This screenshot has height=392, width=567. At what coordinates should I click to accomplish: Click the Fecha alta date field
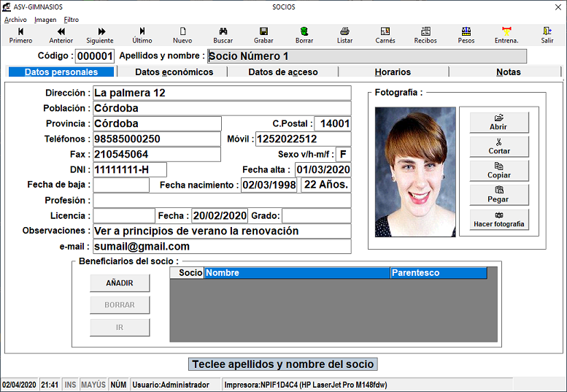tap(323, 169)
